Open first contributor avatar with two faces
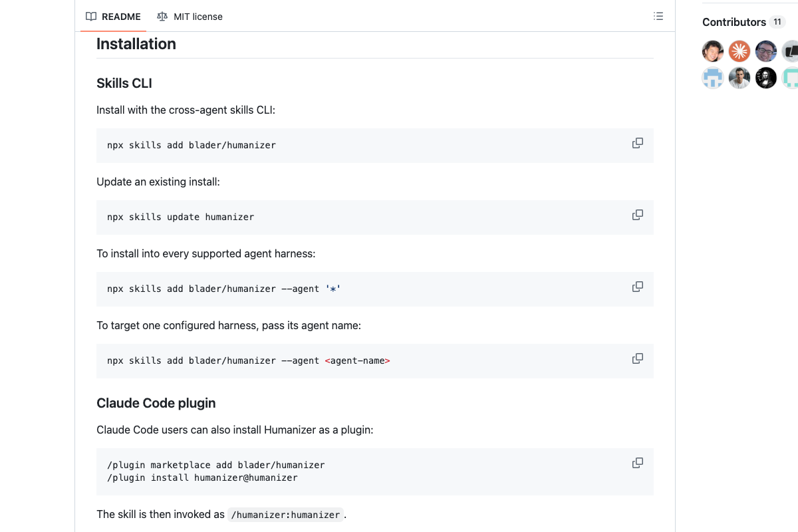Viewport: 798px width, 532px height. pyautogui.click(x=713, y=51)
